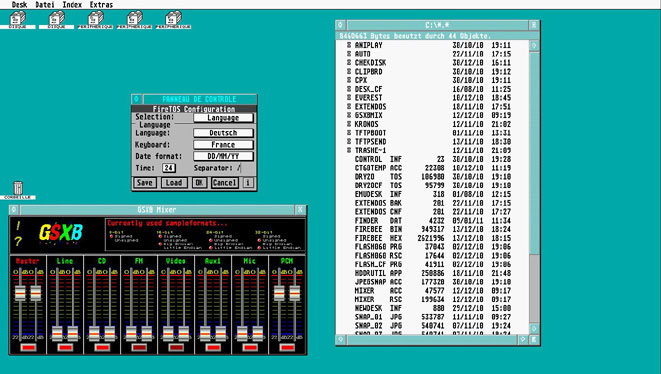Viewport: 661px width, 374px height.
Task: Open the Desk menu
Action: tap(19, 5)
